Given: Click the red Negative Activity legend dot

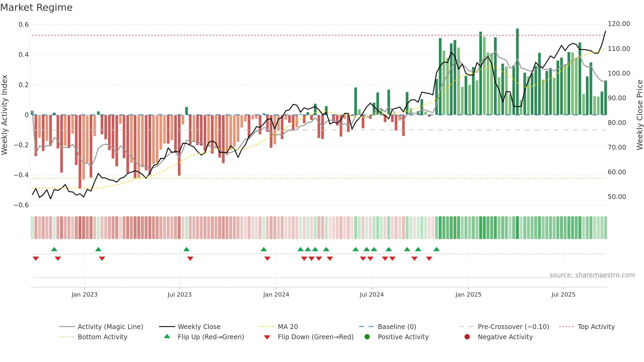Looking at the screenshot, I should [x=467, y=337].
